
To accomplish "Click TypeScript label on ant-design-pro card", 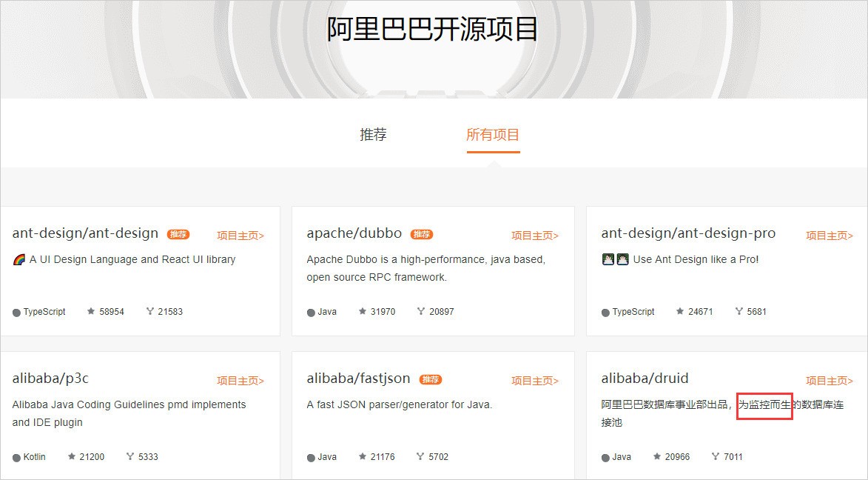I will 633,312.
